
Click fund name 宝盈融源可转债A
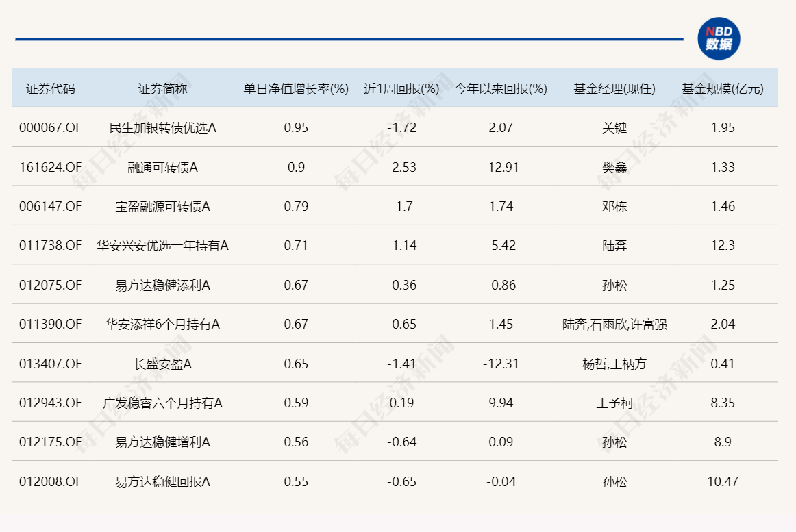(162, 206)
